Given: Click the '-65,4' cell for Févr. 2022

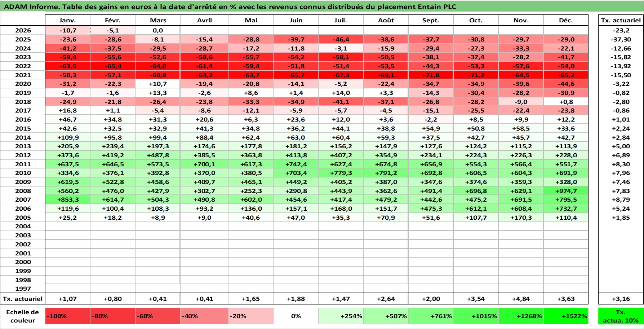Looking at the screenshot, I should coord(113,66).
